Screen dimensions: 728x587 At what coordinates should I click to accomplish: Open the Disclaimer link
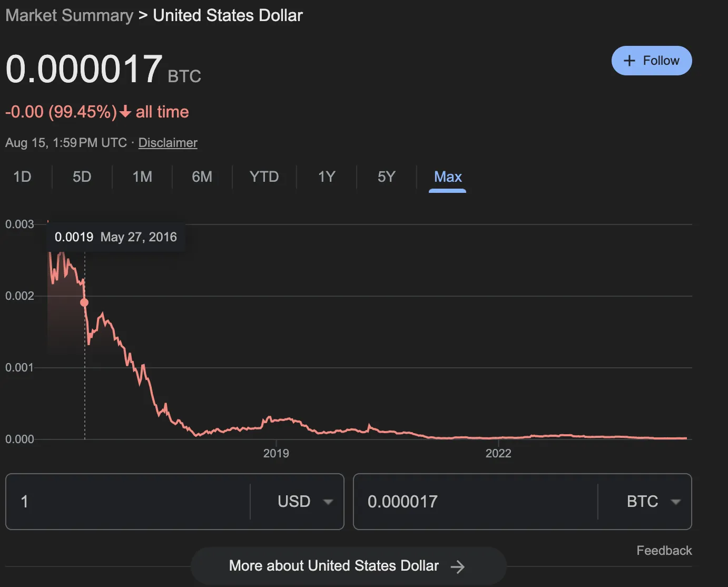coord(168,143)
